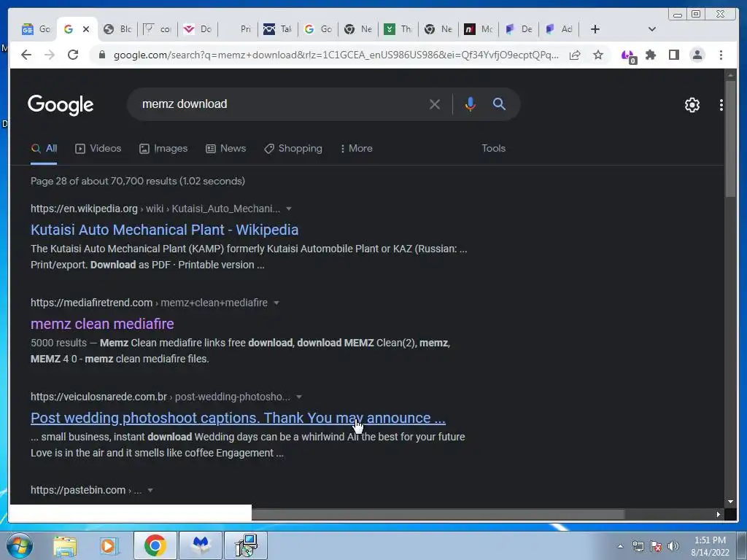The width and height of the screenshot is (747, 560).
Task: Expand options arrow for pastebin result
Action: (x=150, y=490)
